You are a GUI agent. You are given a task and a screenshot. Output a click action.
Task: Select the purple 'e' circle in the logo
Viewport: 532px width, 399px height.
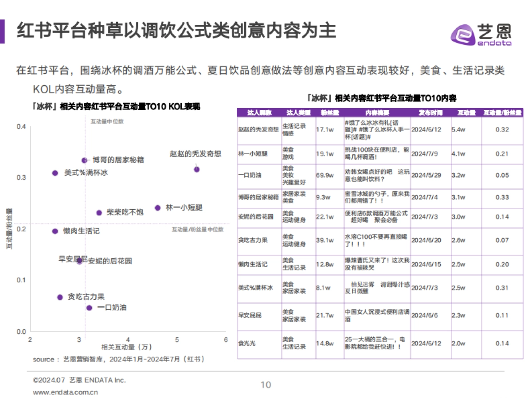463,35
